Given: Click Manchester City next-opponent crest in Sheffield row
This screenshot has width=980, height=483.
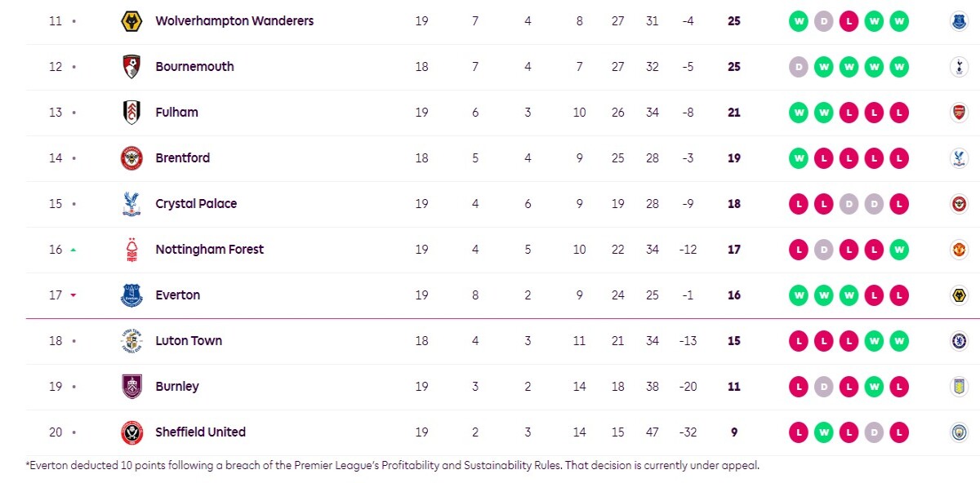Looking at the screenshot, I should click(959, 432).
